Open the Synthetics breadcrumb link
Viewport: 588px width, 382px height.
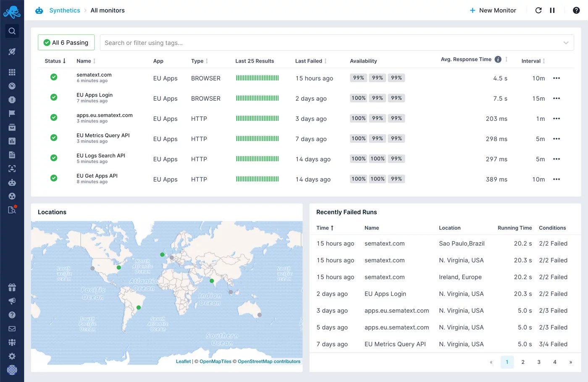[64, 10]
